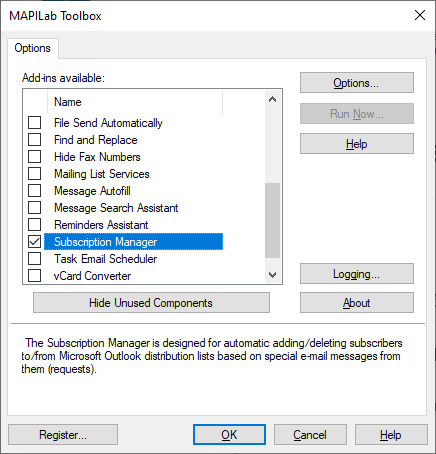
Task: Select the Options tab
Action: pos(33,48)
